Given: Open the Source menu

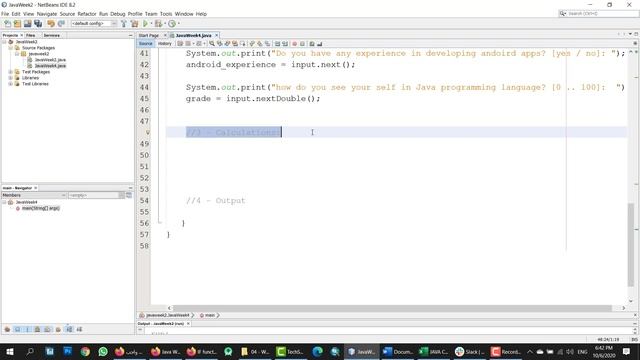Looking at the screenshot, I should 67,14.
